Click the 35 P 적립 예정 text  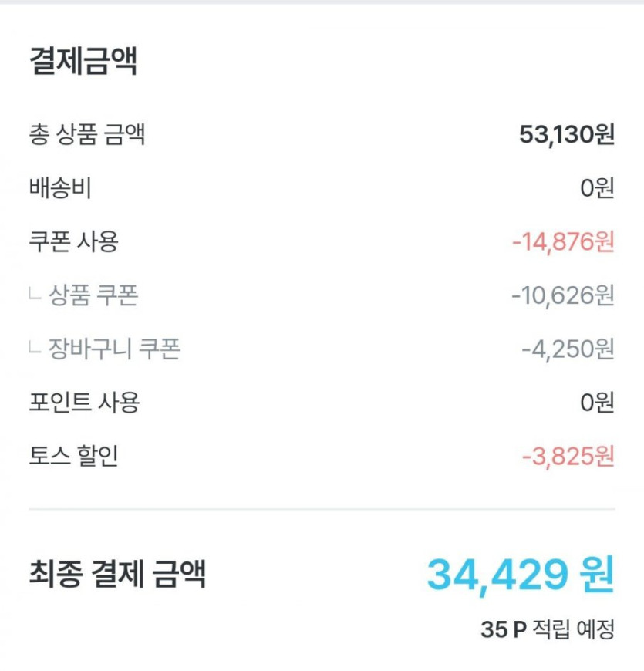point(548,629)
